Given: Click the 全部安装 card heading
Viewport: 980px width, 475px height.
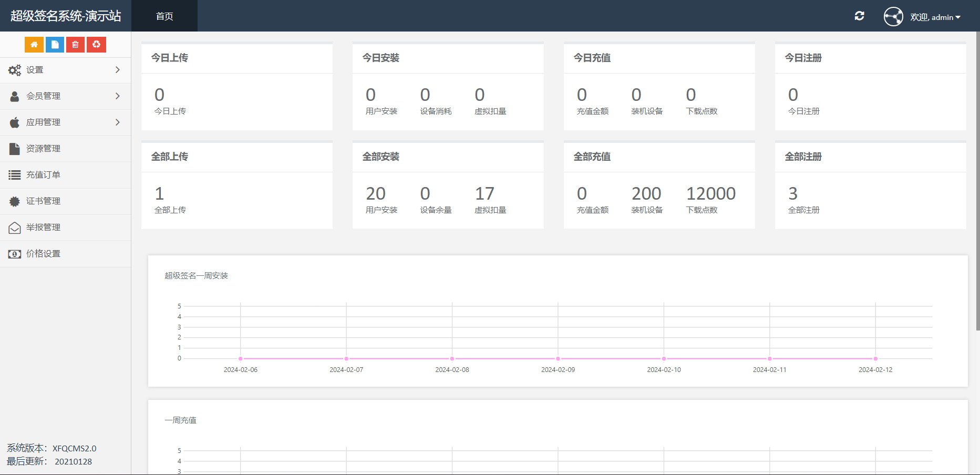Looking at the screenshot, I should [381, 157].
